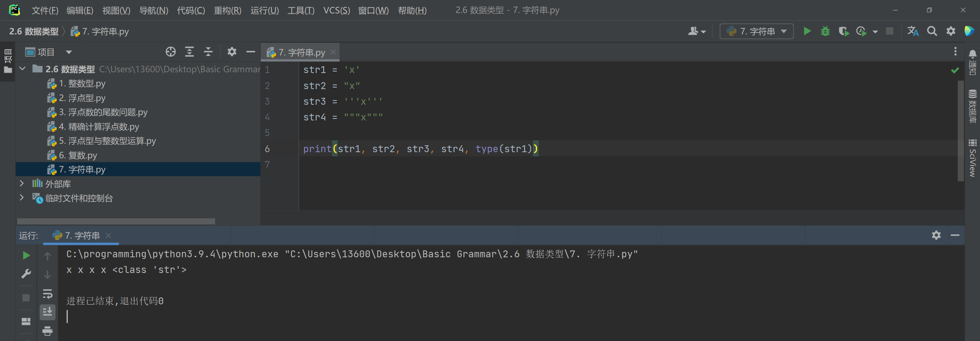Open the 重构(R) menu

[x=227, y=10]
